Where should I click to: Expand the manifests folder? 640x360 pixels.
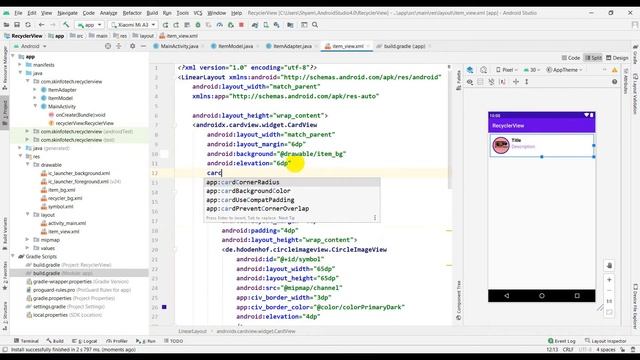pyautogui.click(x=20, y=64)
